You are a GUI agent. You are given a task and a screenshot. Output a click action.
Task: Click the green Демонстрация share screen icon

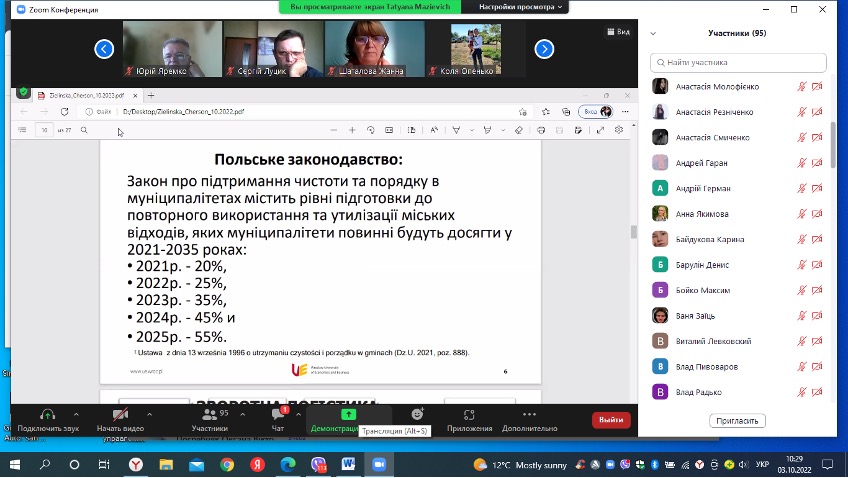[348, 414]
